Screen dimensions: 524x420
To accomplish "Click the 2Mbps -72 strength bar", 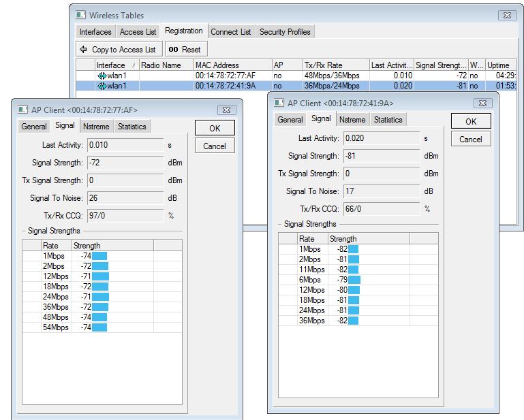I will (100, 266).
